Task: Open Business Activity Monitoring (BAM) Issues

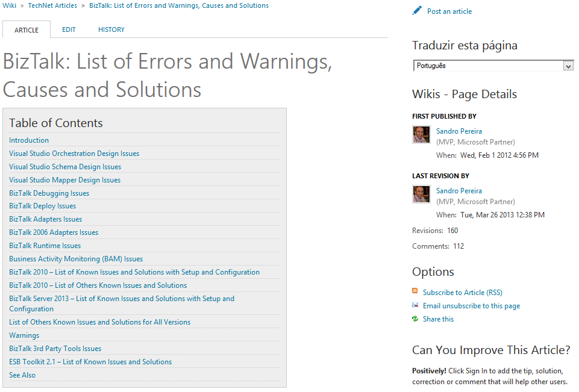Action: coord(76,259)
